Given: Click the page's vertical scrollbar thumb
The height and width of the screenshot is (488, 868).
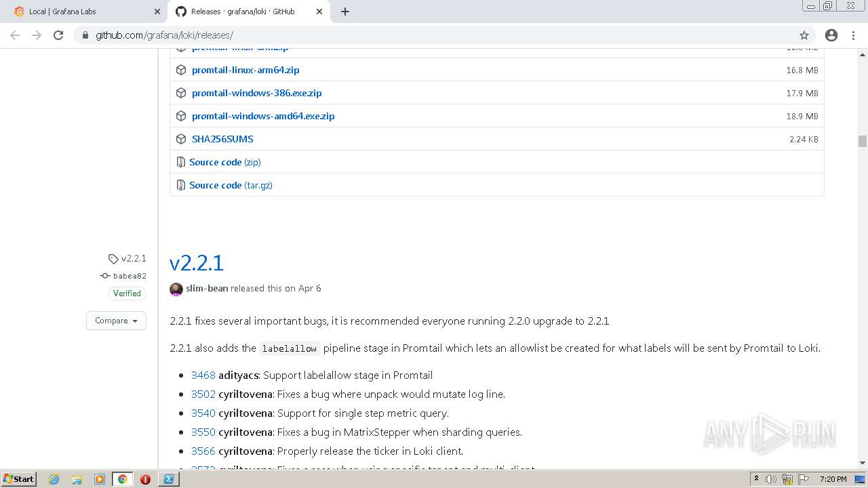Looking at the screenshot, I should [x=863, y=141].
